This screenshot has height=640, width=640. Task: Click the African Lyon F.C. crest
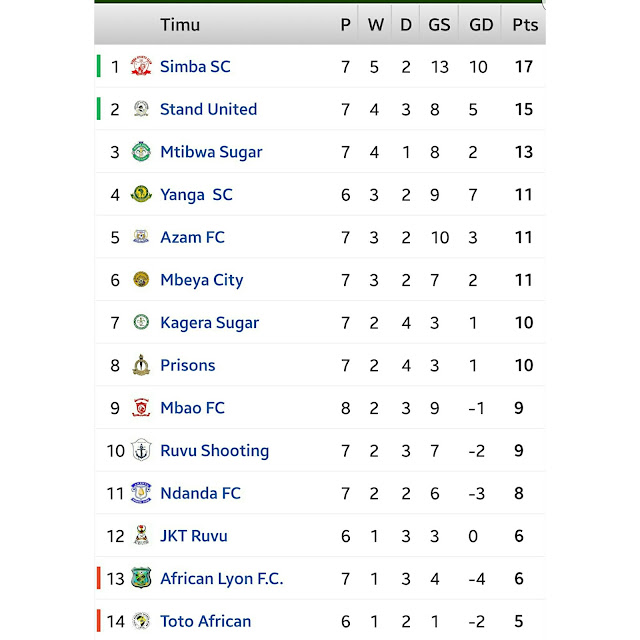click(141, 579)
